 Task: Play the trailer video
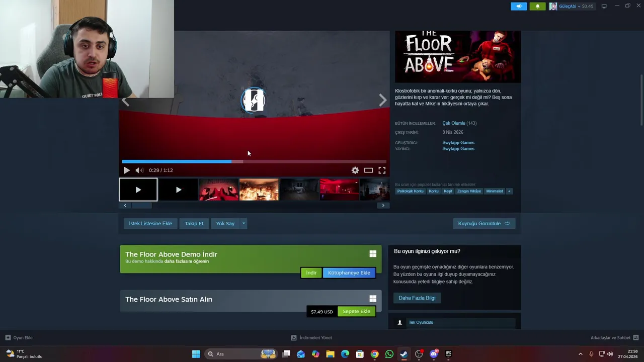point(126,170)
